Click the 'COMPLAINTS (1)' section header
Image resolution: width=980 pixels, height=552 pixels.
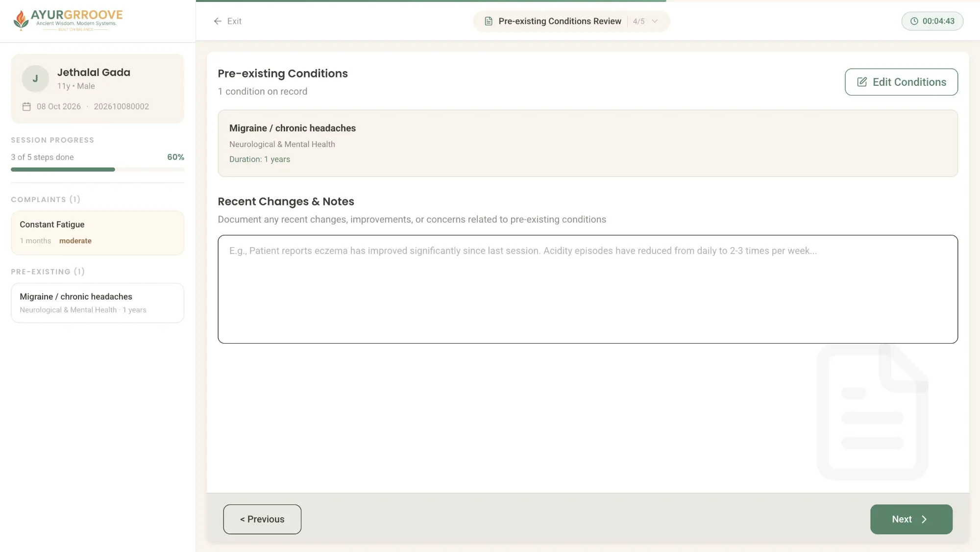(x=46, y=199)
